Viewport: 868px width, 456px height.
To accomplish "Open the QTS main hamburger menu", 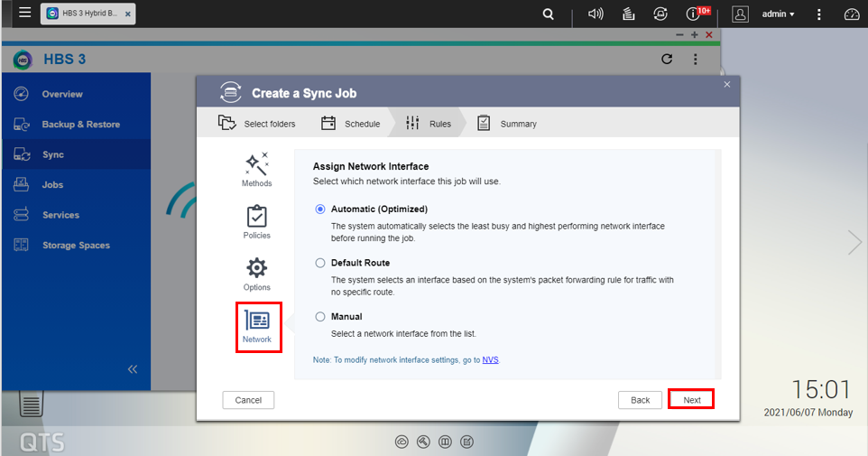I will click(24, 14).
